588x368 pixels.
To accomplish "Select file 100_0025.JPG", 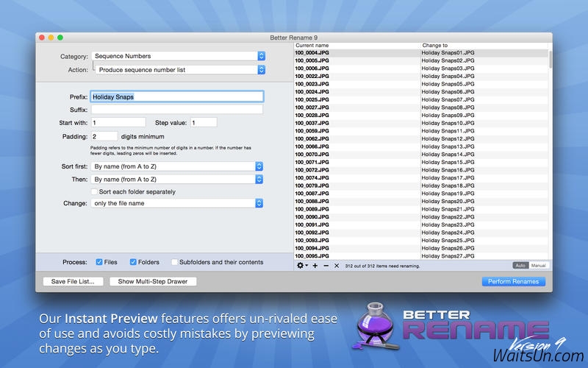I will click(312, 100).
